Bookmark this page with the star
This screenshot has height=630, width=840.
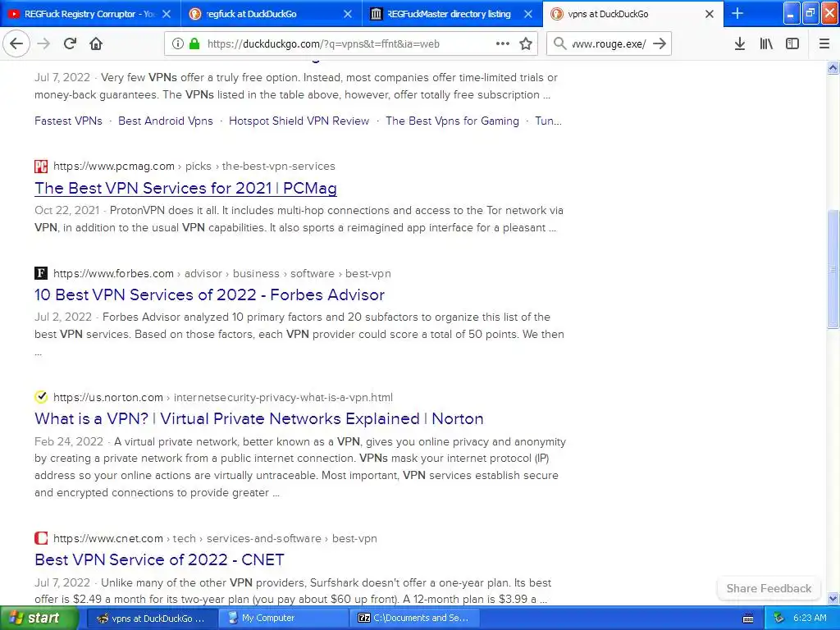pyautogui.click(x=526, y=44)
